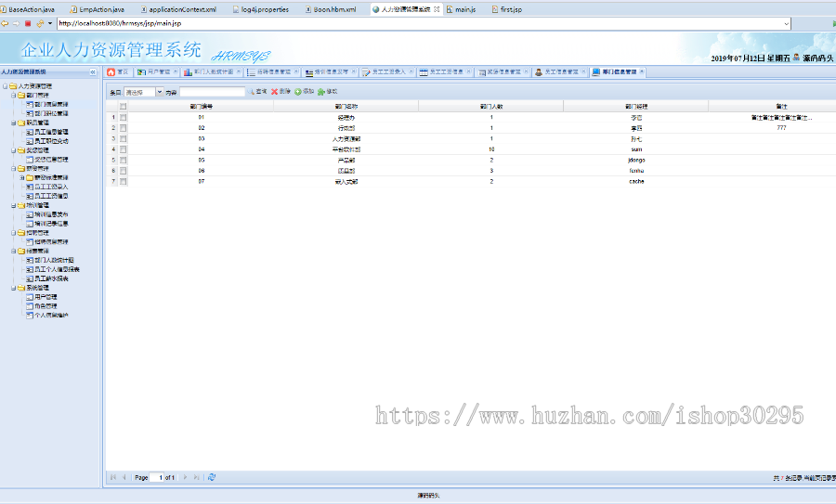Switch to the 部门人数统计图 tab
The height and width of the screenshot is (504, 836).
pos(212,71)
